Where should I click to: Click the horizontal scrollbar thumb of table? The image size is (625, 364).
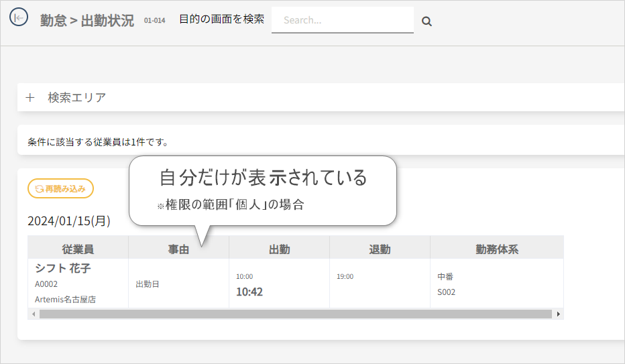(x=295, y=314)
